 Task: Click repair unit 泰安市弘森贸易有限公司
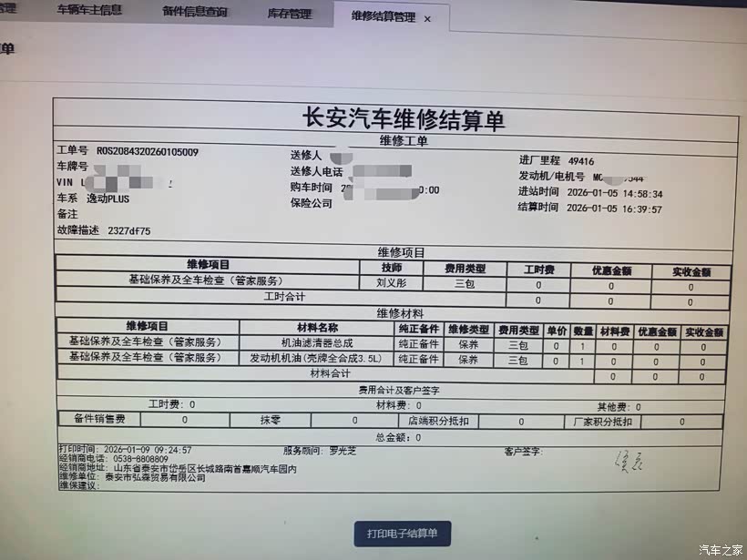(x=155, y=477)
